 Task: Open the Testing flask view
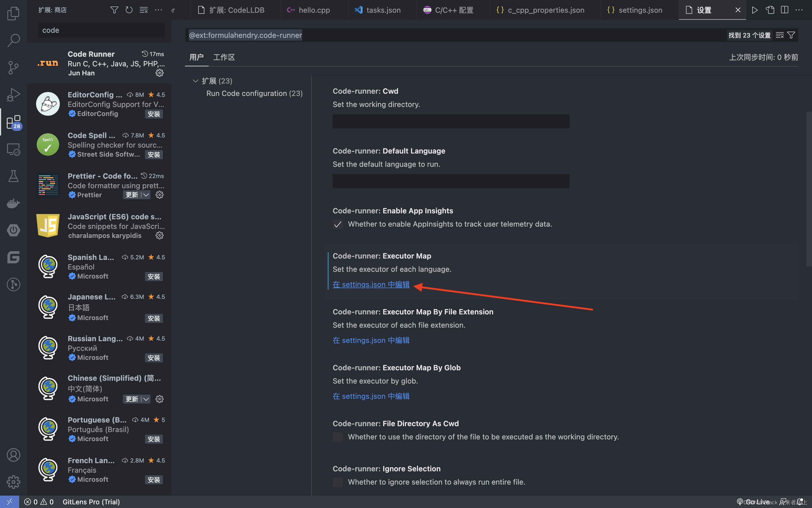(x=14, y=176)
